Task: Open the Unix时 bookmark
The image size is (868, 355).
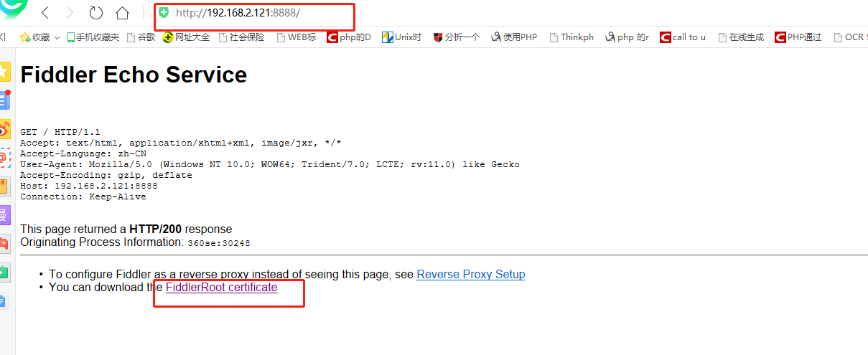Action: coord(402,37)
